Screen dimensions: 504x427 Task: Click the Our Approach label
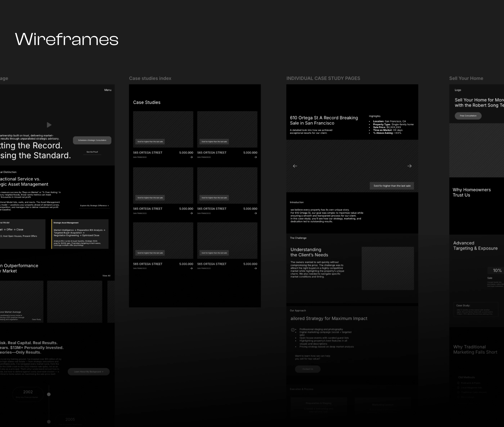click(x=298, y=310)
